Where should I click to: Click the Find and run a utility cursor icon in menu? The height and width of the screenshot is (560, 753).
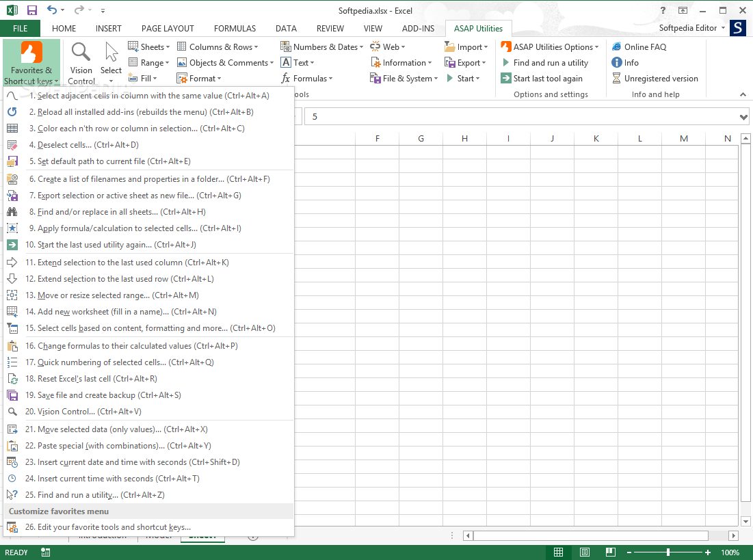coord(12,494)
